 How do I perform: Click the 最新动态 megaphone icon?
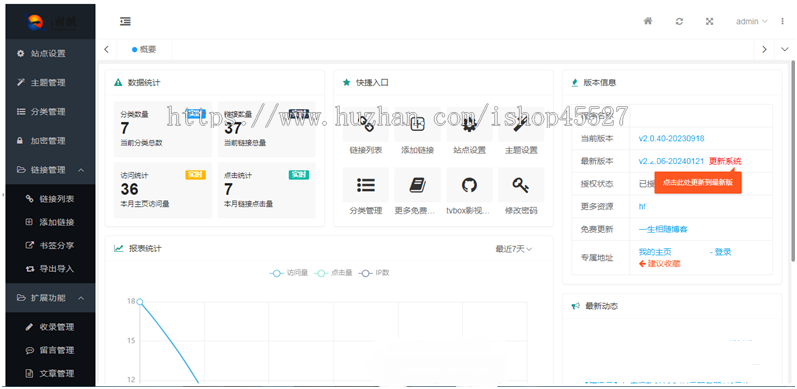pyautogui.click(x=575, y=306)
